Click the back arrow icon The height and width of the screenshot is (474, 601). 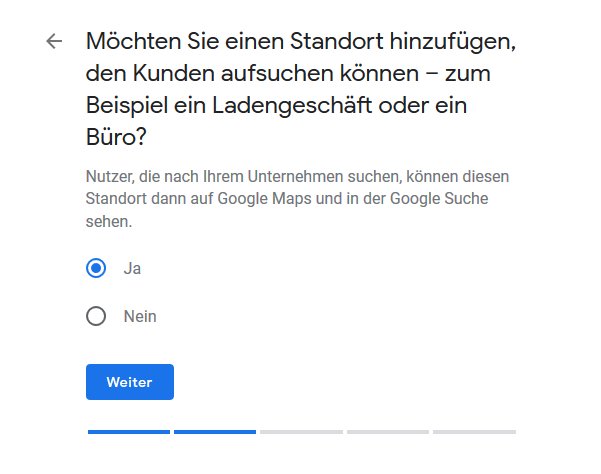[54, 41]
